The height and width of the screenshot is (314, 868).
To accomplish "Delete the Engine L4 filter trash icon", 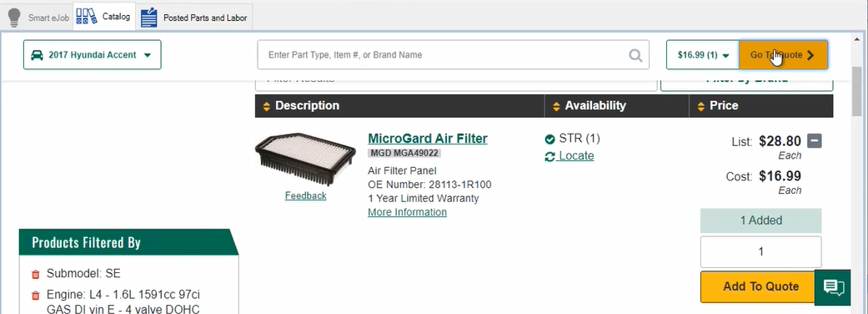I will pos(35,295).
